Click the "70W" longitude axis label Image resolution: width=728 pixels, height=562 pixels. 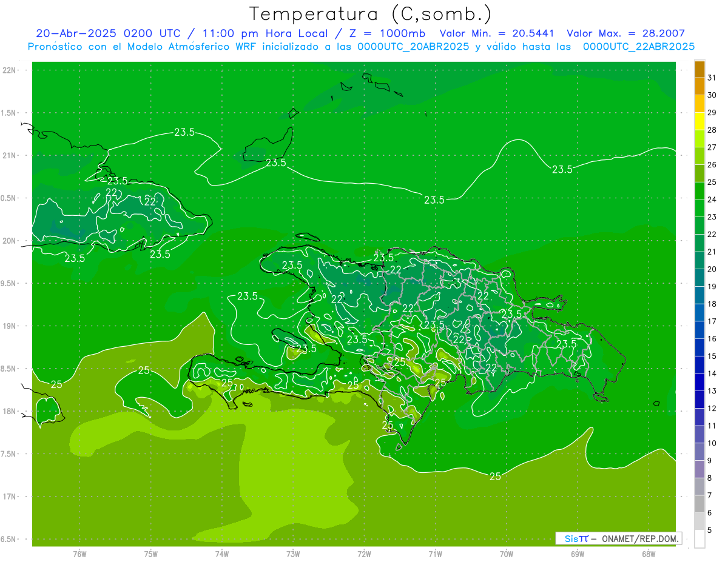[x=507, y=554]
